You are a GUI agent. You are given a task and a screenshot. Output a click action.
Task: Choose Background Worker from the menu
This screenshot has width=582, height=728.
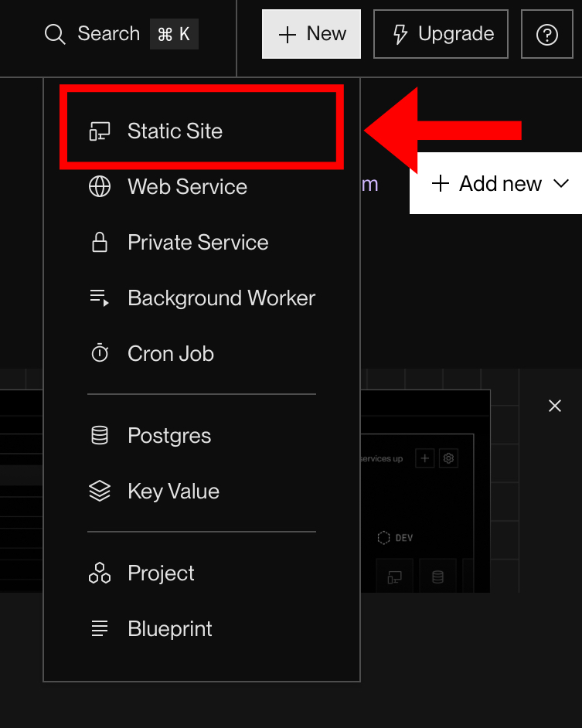click(202, 298)
